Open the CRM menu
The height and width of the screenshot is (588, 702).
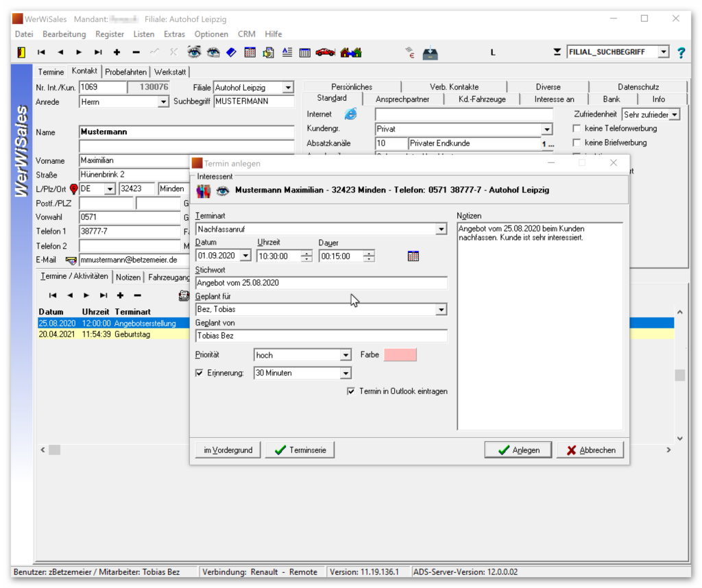coord(247,34)
